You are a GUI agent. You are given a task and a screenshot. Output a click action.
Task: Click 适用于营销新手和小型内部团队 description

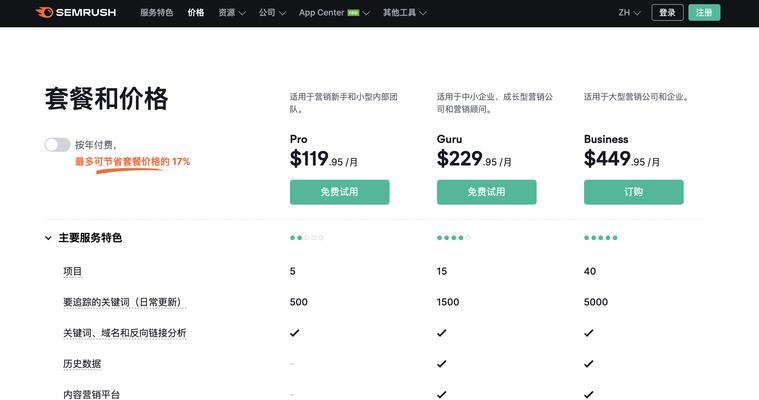(344, 103)
